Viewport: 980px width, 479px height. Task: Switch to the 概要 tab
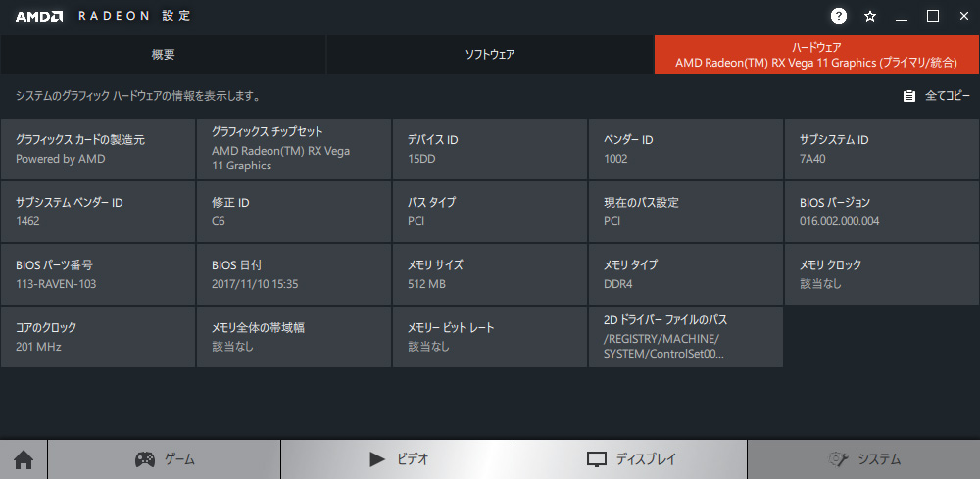click(163, 54)
